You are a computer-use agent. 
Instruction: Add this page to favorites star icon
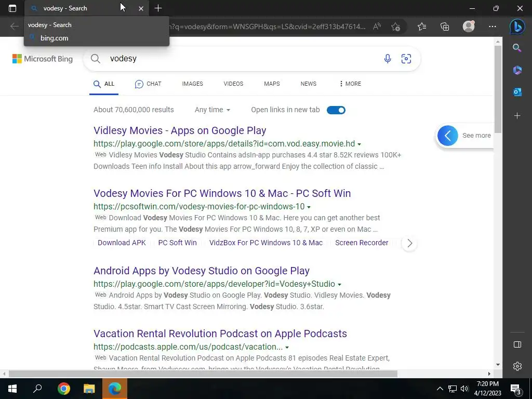(x=395, y=26)
